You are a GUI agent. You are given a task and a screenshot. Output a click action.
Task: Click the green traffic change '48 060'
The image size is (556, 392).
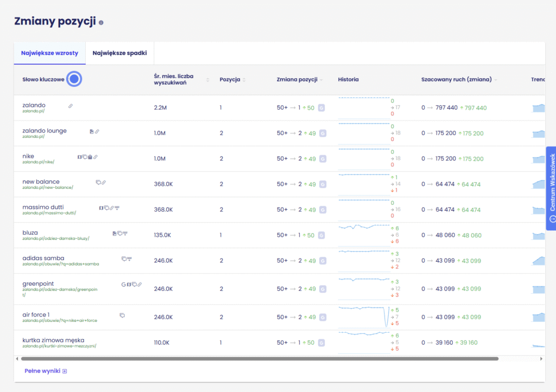(x=472, y=235)
